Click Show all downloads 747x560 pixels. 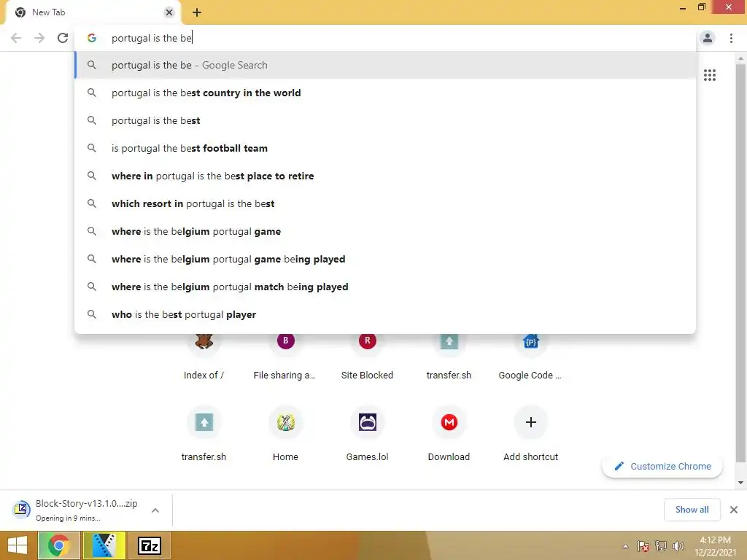(x=692, y=510)
